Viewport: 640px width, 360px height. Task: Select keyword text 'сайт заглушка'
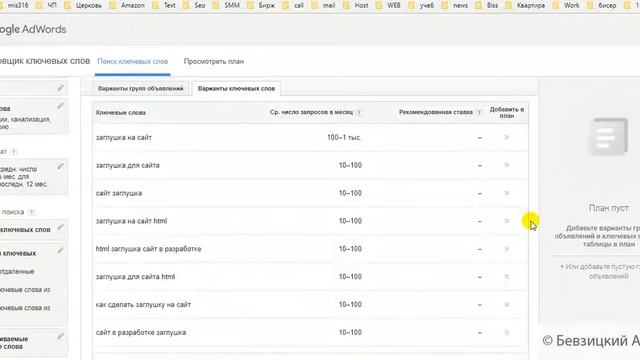(119, 193)
